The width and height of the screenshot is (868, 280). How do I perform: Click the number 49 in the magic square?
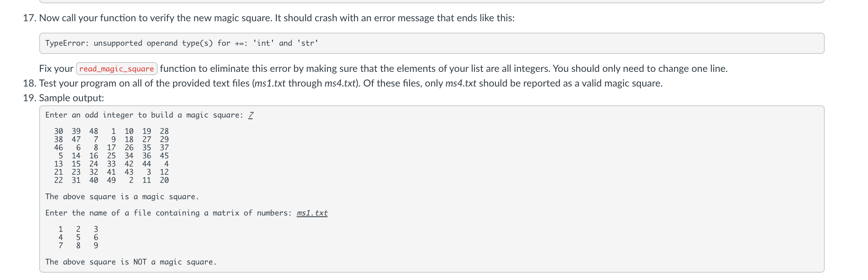pyautogui.click(x=111, y=180)
